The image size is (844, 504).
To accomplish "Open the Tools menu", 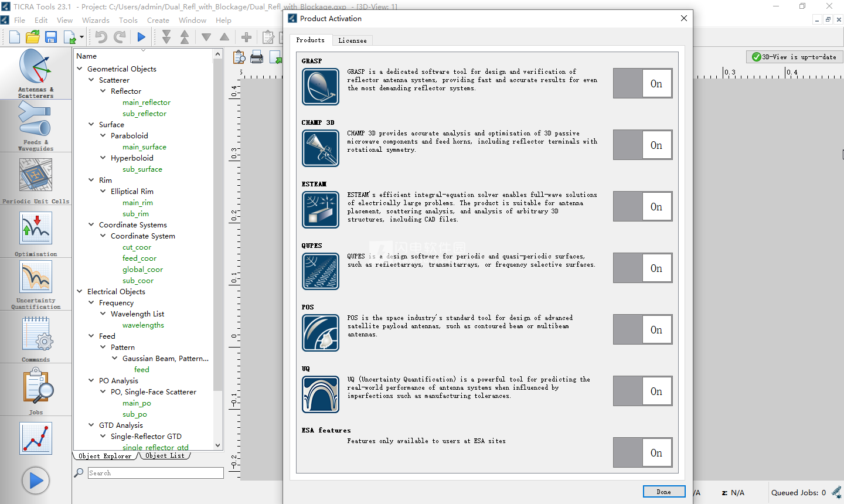I will pos(128,20).
